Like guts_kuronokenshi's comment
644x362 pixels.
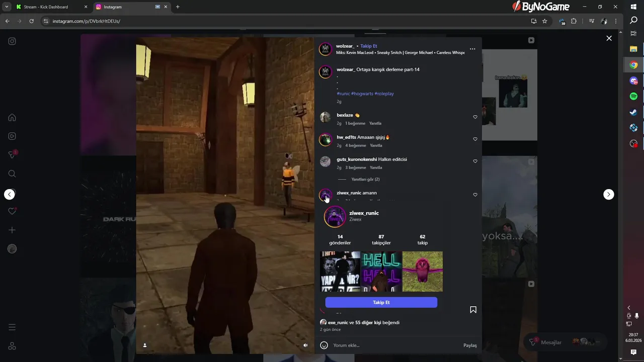(x=475, y=161)
